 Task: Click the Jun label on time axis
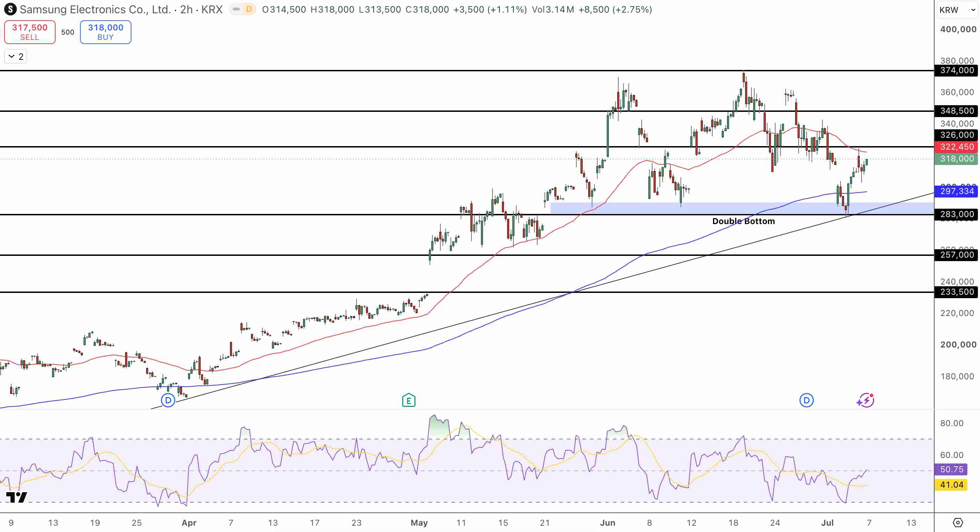pos(607,523)
